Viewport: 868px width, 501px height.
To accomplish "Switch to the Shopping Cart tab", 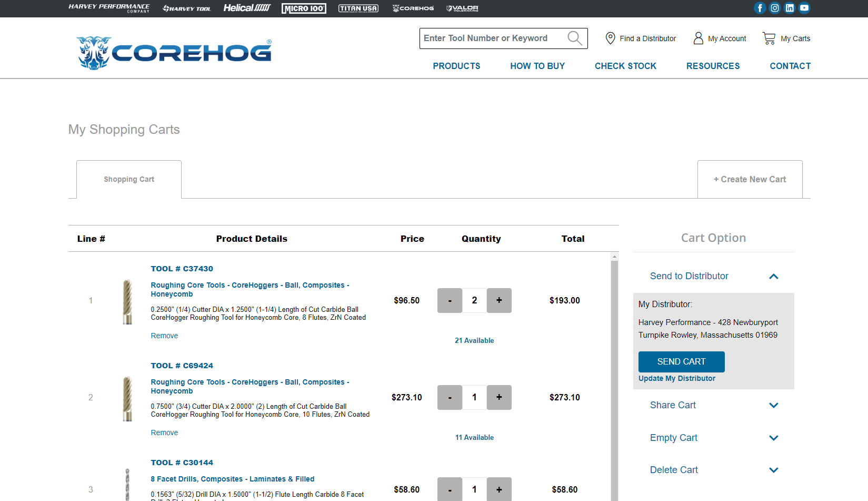I will tap(128, 179).
